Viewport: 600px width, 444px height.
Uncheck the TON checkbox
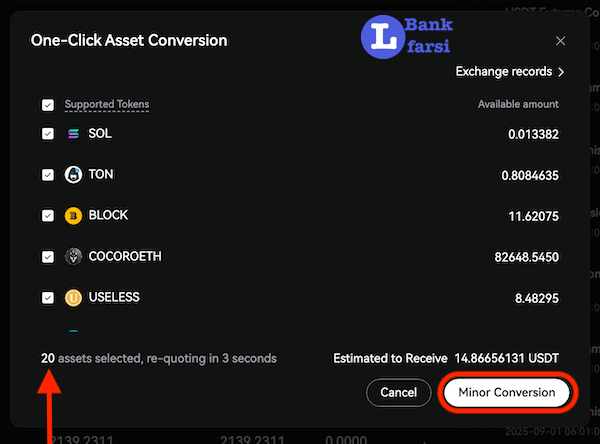(48, 175)
